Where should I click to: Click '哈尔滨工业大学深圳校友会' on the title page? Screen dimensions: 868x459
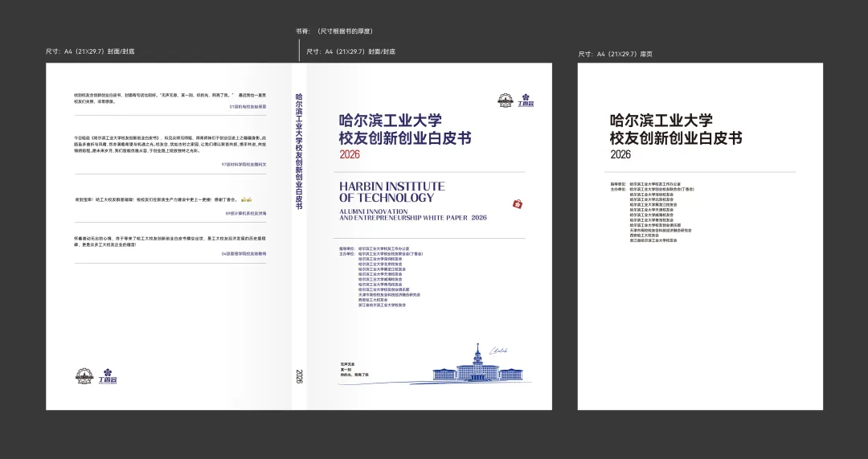(652, 195)
